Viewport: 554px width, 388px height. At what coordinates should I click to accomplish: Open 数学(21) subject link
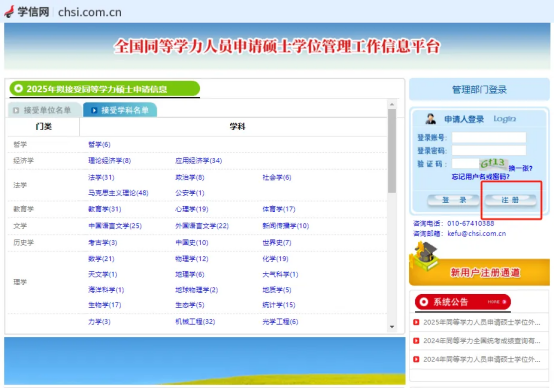(101, 259)
